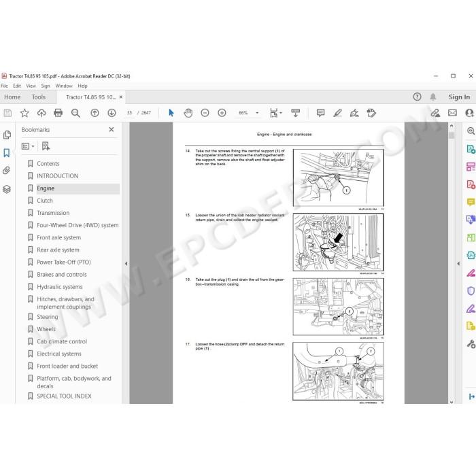Toggle the Layers panel icon
476x476 pixels.
[7, 189]
